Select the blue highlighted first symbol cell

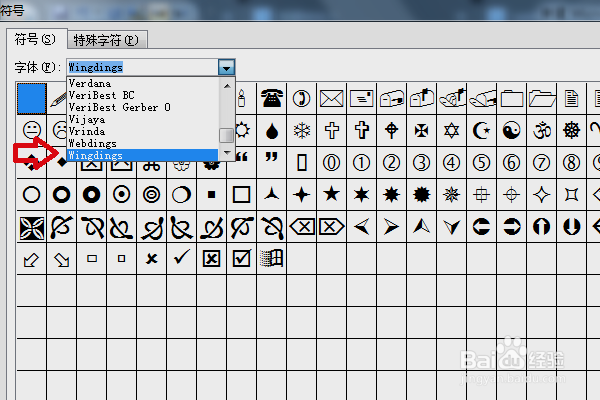click(x=32, y=98)
